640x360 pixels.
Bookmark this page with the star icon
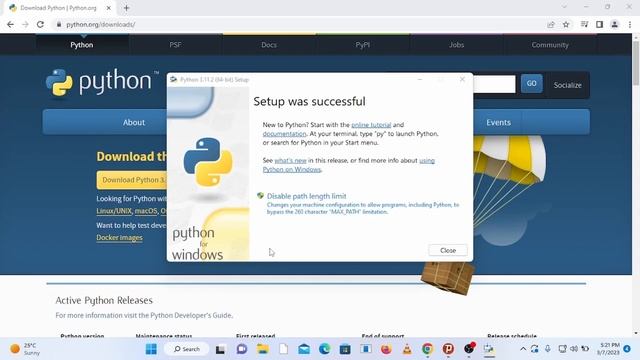click(x=566, y=24)
